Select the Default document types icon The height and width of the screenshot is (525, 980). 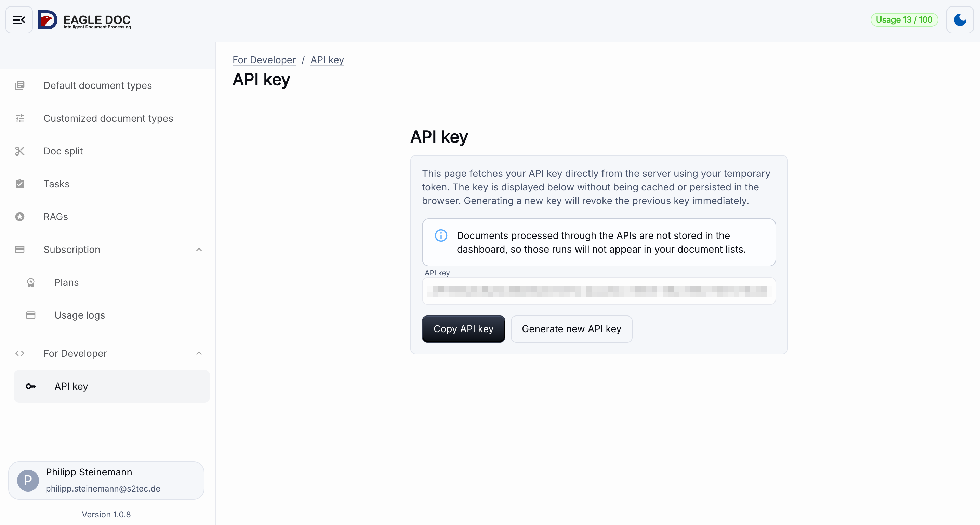(x=20, y=85)
